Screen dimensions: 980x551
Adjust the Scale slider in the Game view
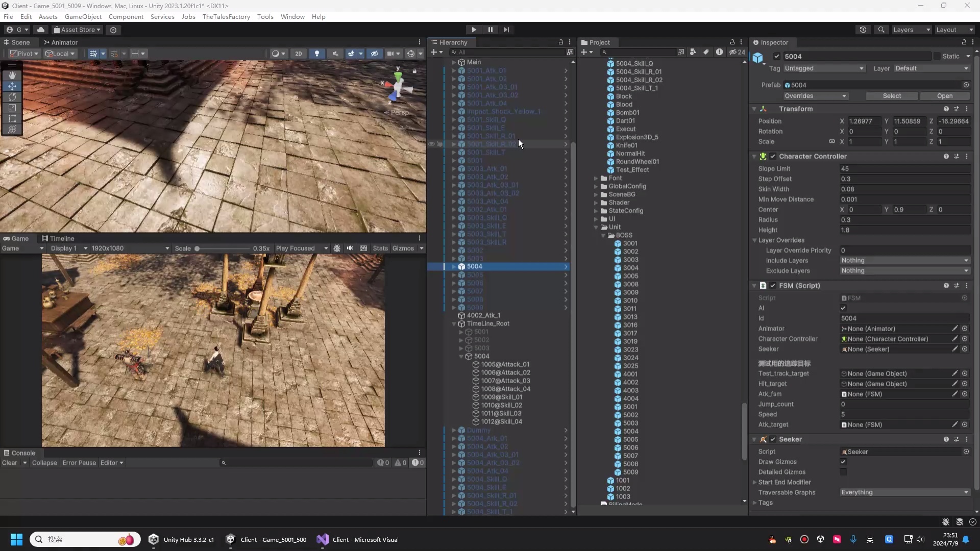(x=198, y=248)
